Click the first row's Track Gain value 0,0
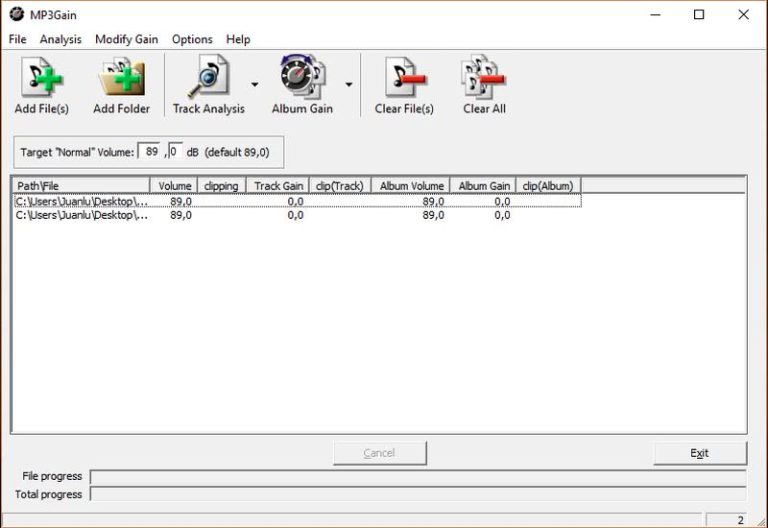Screen dimensions: 768x528 click(295, 201)
